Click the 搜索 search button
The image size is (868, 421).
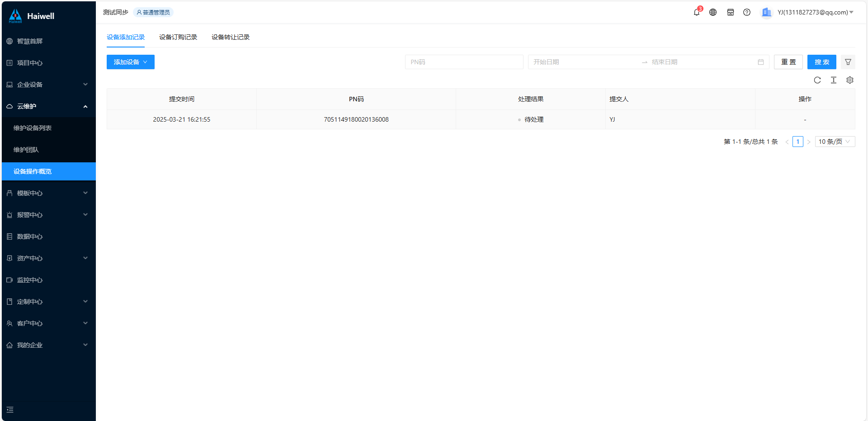point(821,62)
